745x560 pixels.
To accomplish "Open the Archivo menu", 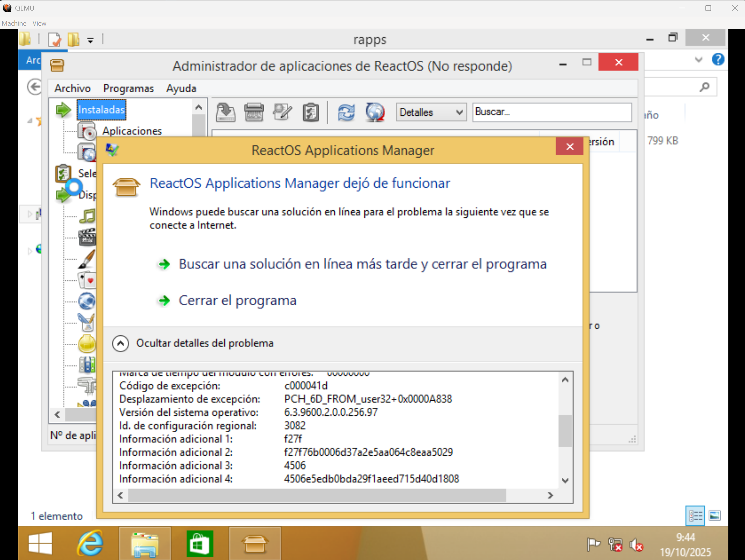I will pyautogui.click(x=72, y=88).
